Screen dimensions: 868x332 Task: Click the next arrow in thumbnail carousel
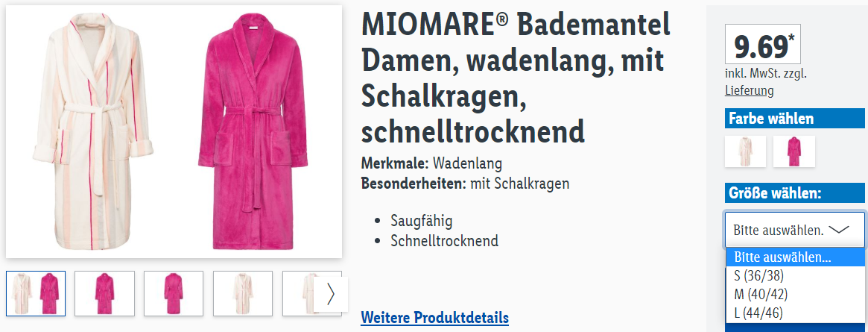[x=331, y=294]
